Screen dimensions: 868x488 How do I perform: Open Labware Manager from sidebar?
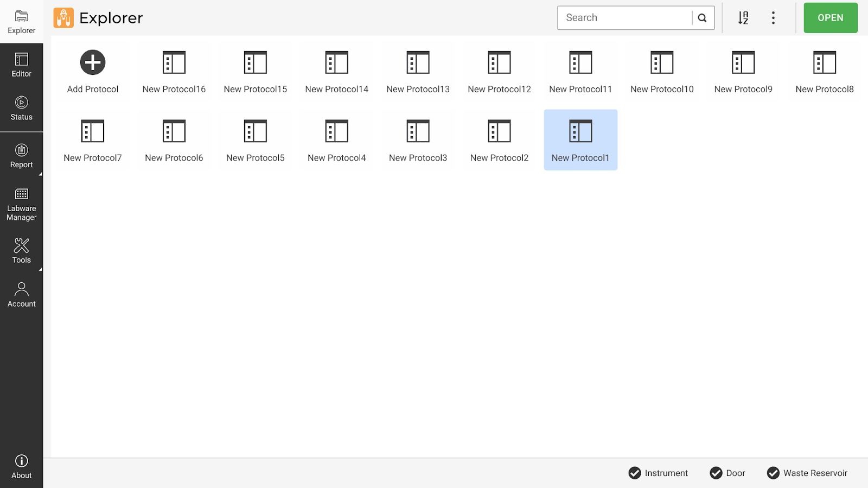[x=22, y=205]
